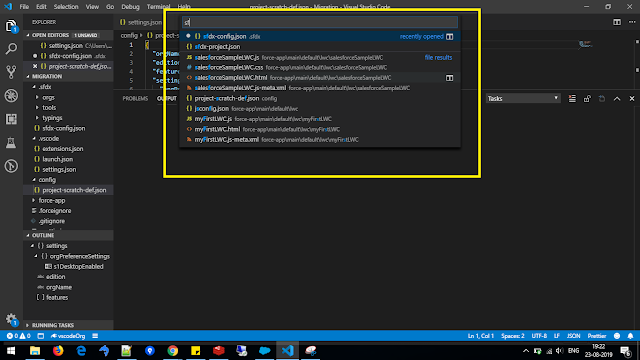The width and height of the screenshot is (640, 360).
Task: Open extensions.json in the explorer
Action: click(62, 149)
